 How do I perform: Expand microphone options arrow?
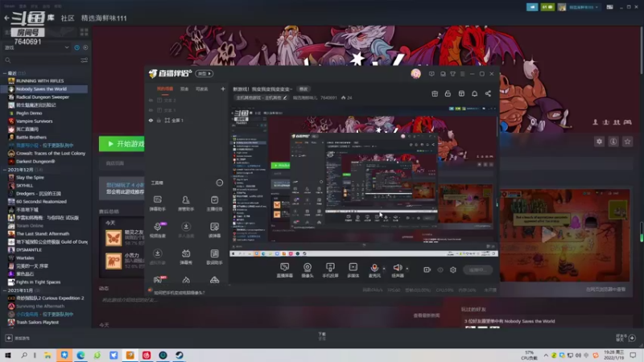point(384,269)
